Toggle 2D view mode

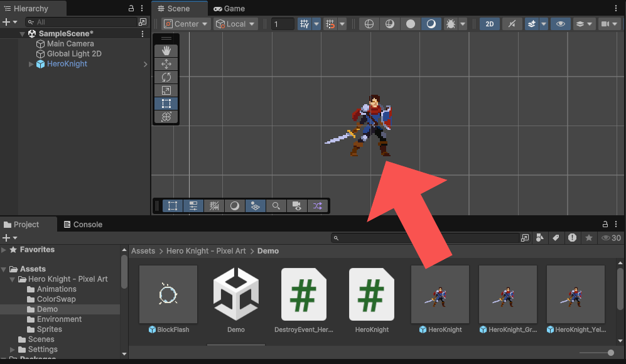[x=490, y=24]
